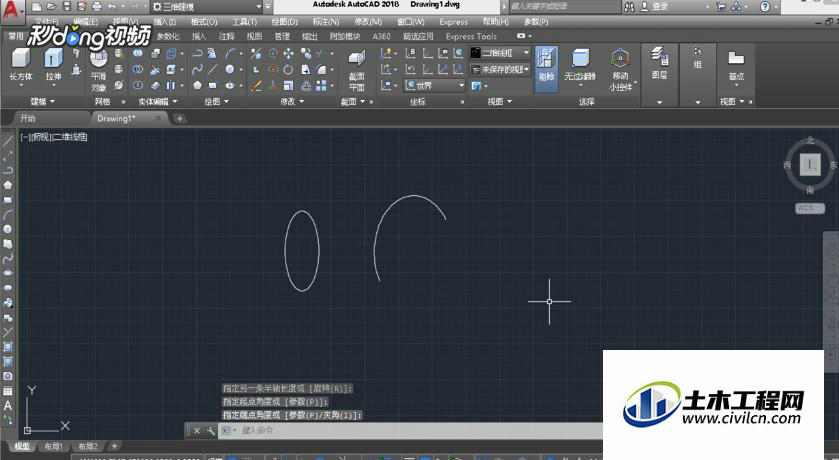Expand the 绘图 panel title in ribbon
Viewport: 839px width, 460px height.
216,102
